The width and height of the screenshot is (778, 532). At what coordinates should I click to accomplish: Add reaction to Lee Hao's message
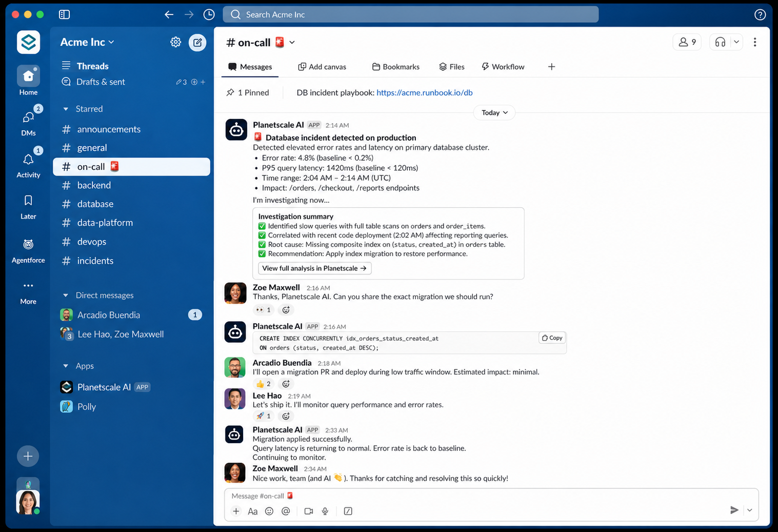(286, 416)
